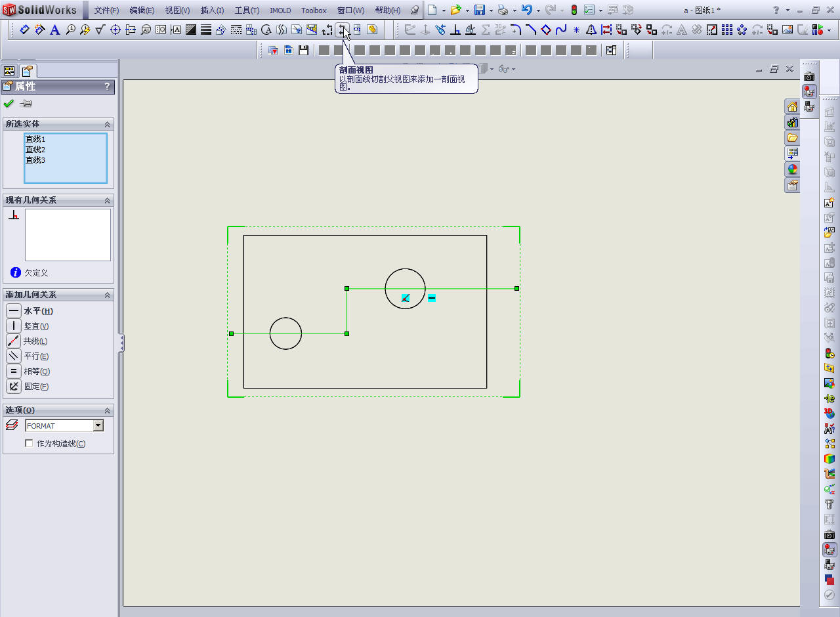
Task: Click the Open folder icon
Action: click(455, 10)
